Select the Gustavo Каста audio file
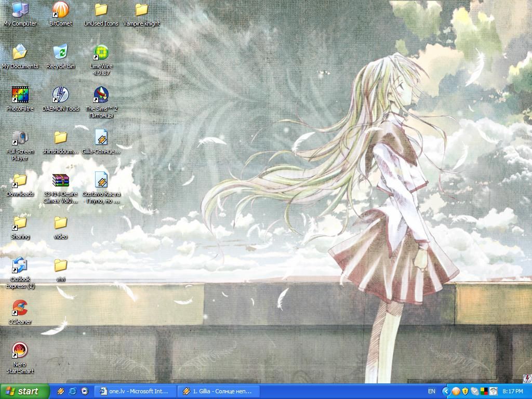The image size is (532, 399). click(101, 188)
